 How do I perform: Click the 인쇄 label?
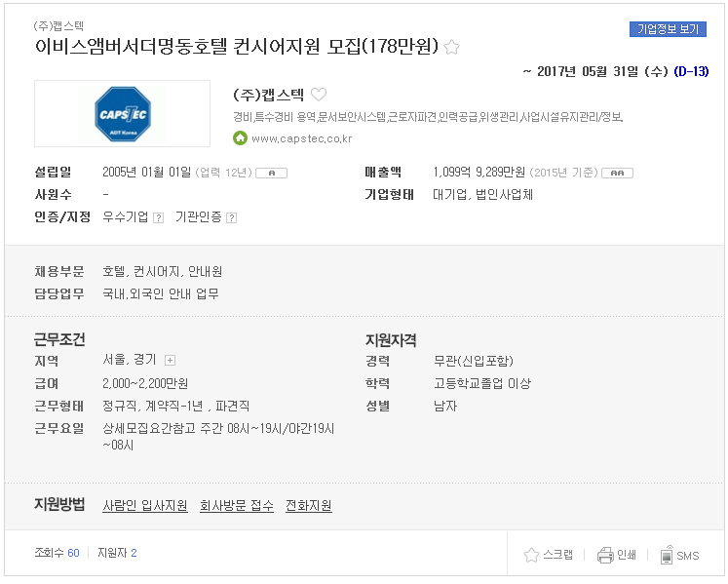click(627, 555)
